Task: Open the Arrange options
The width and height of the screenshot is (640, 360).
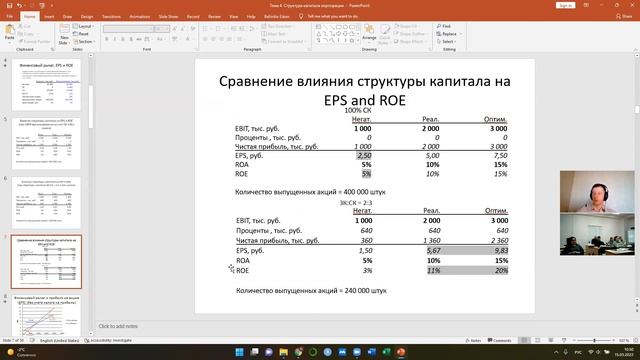Action: [x=369, y=33]
